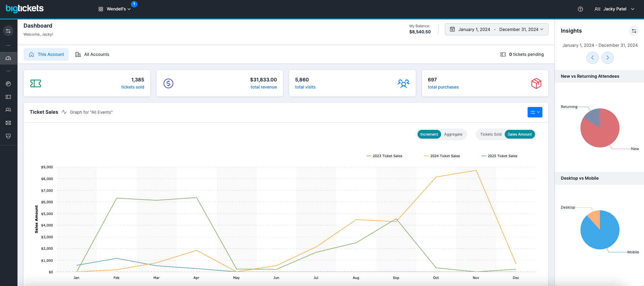Collapse the Insights panel with arrows icon
Image resolution: width=644 pixels, height=286 pixels.
click(x=634, y=31)
